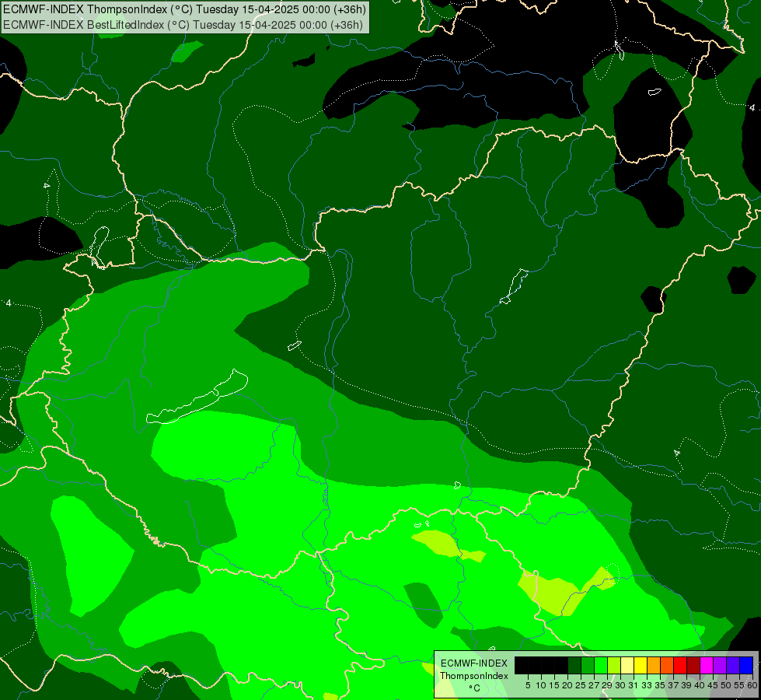
Task: Click the ECMWF-INDEX label in the legend
Action: (x=474, y=663)
